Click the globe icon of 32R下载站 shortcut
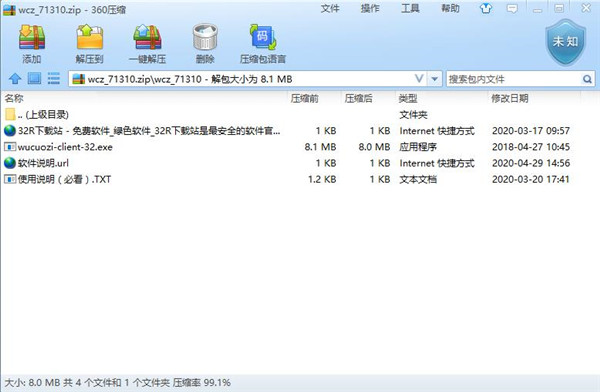This screenshot has width=600, height=392. 10,131
